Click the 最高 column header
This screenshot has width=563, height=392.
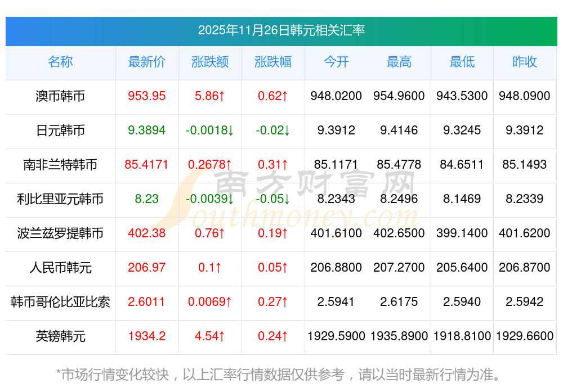tap(399, 62)
